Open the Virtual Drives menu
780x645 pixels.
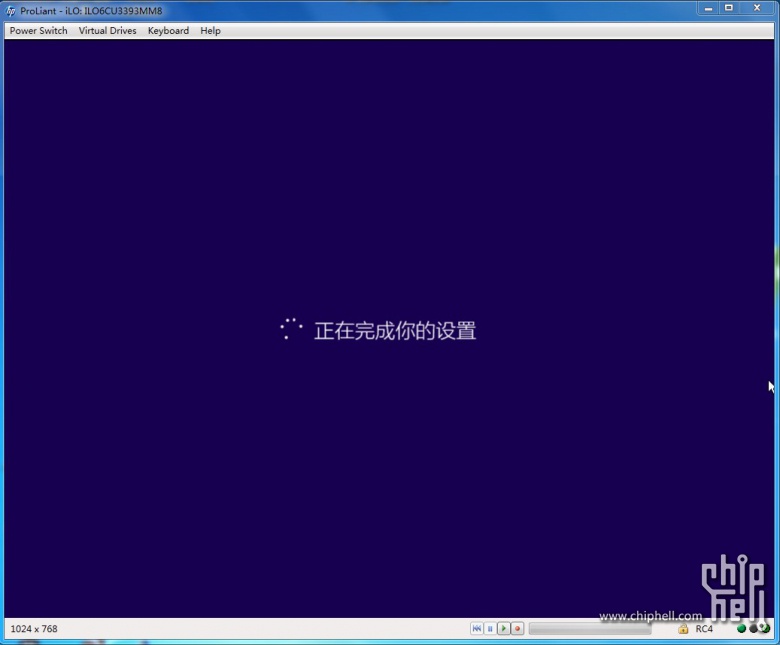pos(107,31)
